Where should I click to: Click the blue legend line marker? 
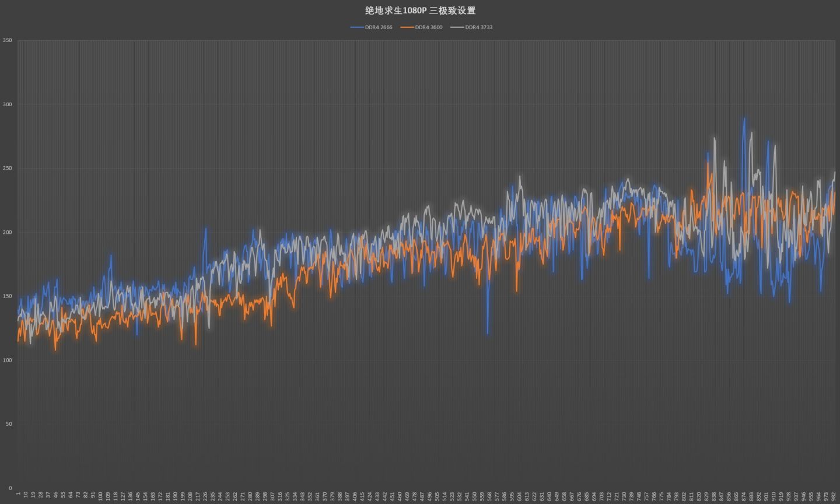357,27
